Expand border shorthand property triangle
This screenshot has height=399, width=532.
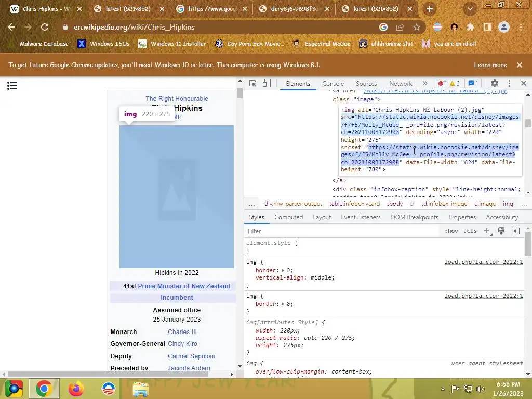[283, 270]
